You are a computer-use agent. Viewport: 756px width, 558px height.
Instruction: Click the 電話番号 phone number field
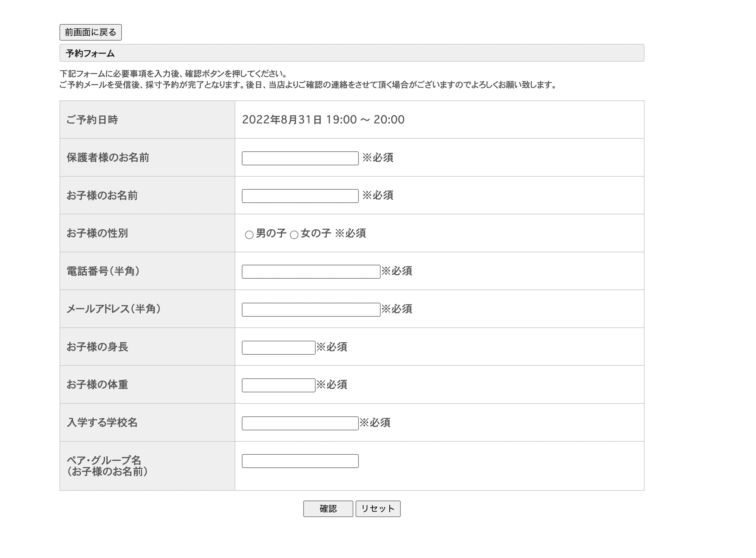(x=311, y=272)
